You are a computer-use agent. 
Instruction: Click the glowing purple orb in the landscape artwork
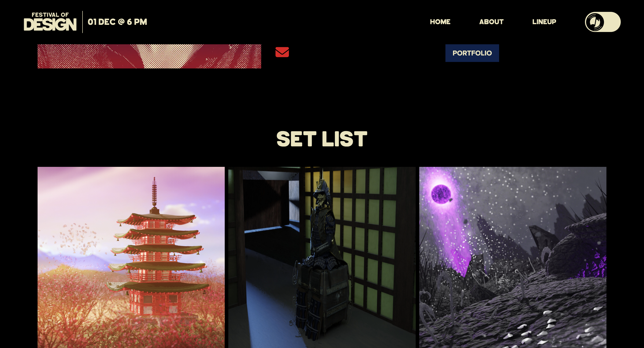[x=441, y=194]
